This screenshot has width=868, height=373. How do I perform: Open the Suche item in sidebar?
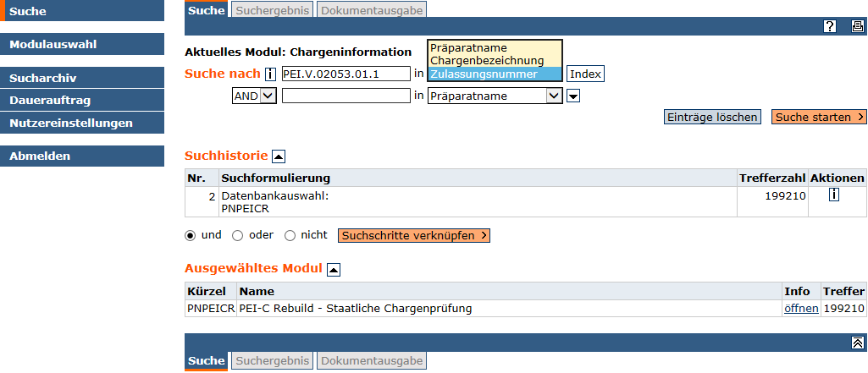click(82, 11)
